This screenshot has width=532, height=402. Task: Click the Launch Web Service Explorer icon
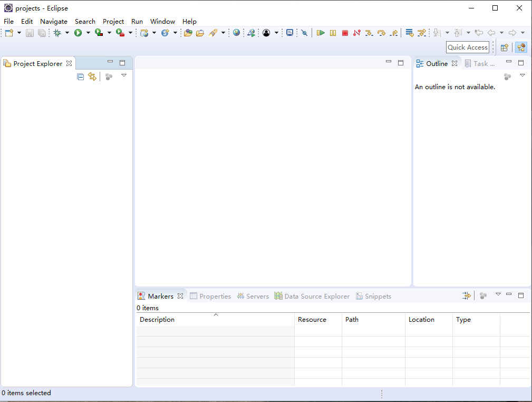point(252,33)
